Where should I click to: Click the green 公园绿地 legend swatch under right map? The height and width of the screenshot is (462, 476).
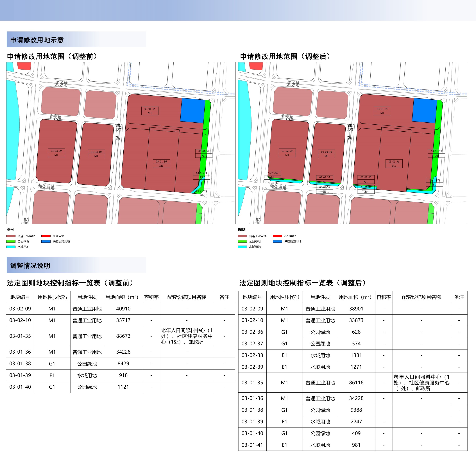[x=242, y=241]
